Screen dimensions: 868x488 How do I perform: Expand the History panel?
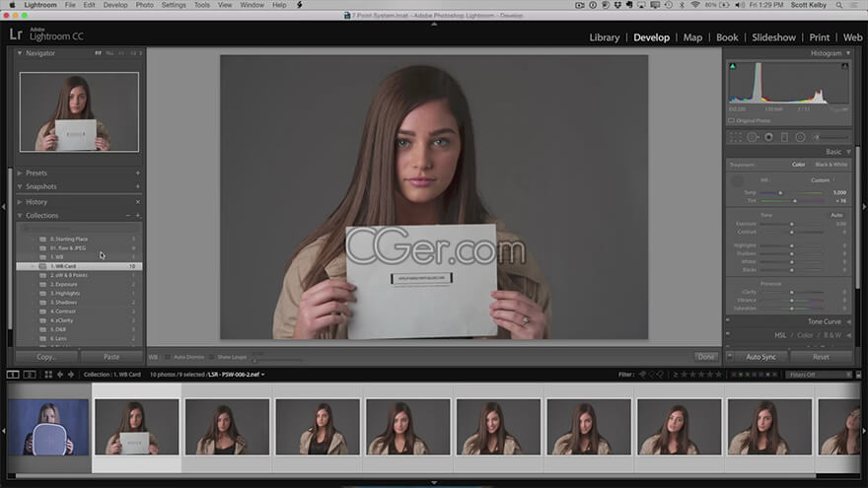[x=20, y=202]
